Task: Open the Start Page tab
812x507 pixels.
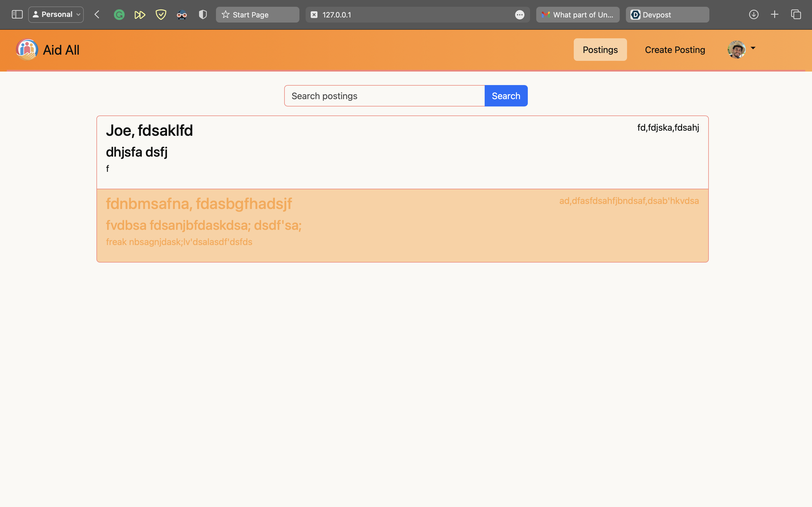Action: [x=257, y=15]
